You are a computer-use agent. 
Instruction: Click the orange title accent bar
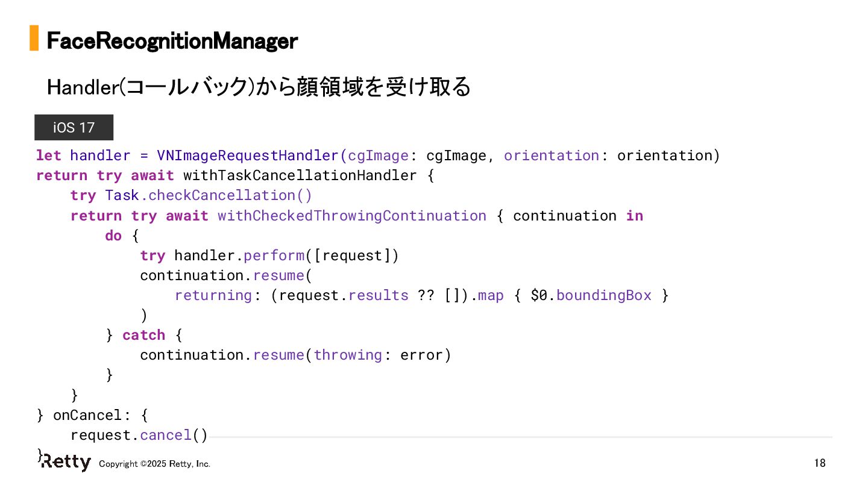(x=34, y=38)
